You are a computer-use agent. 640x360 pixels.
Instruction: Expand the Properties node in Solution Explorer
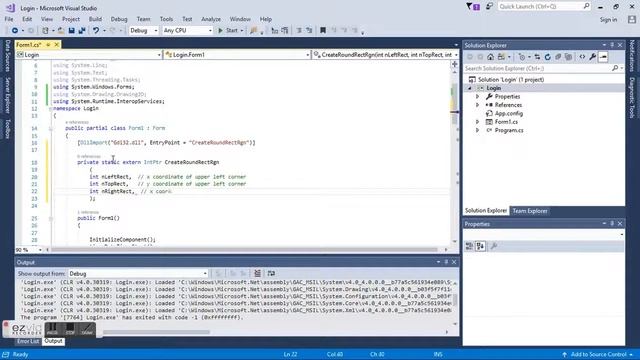tap(478, 97)
